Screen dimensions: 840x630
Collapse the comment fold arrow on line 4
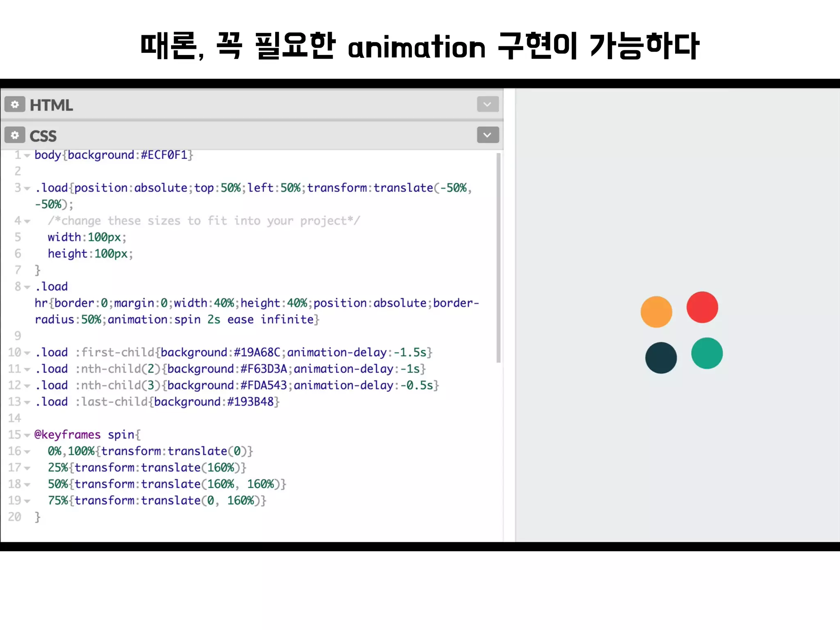[27, 221]
